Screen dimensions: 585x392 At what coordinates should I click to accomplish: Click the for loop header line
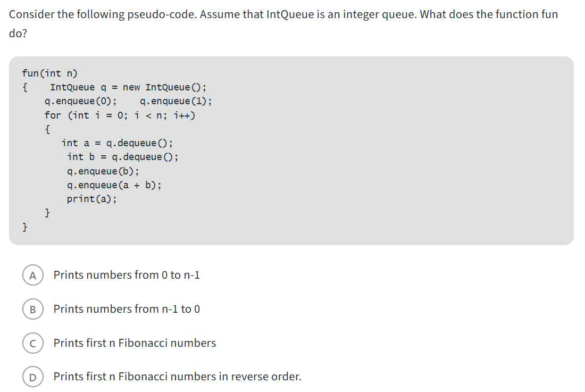pyautogui.click(x=120, y=115)
